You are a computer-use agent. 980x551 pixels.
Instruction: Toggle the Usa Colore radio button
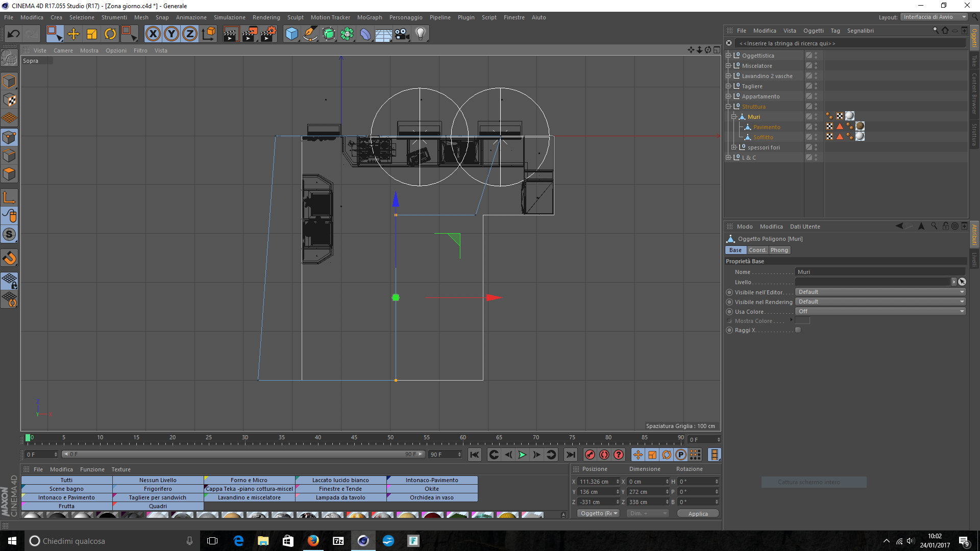729,312
